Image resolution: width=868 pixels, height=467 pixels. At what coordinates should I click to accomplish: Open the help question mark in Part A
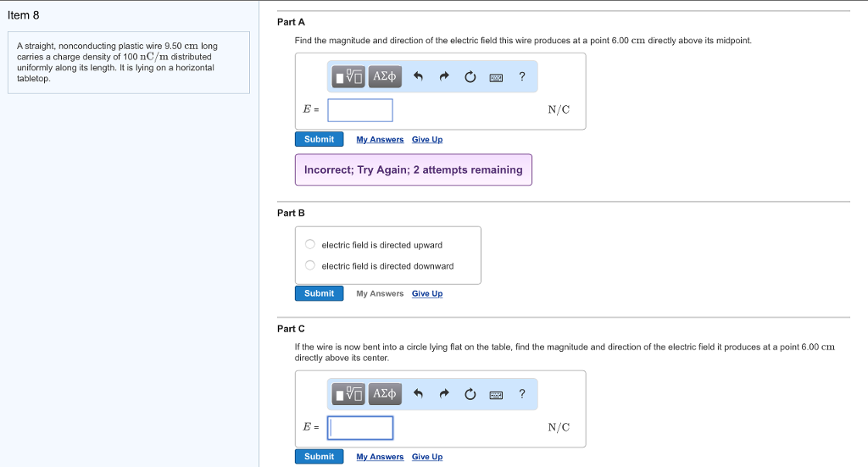(522, 77)
